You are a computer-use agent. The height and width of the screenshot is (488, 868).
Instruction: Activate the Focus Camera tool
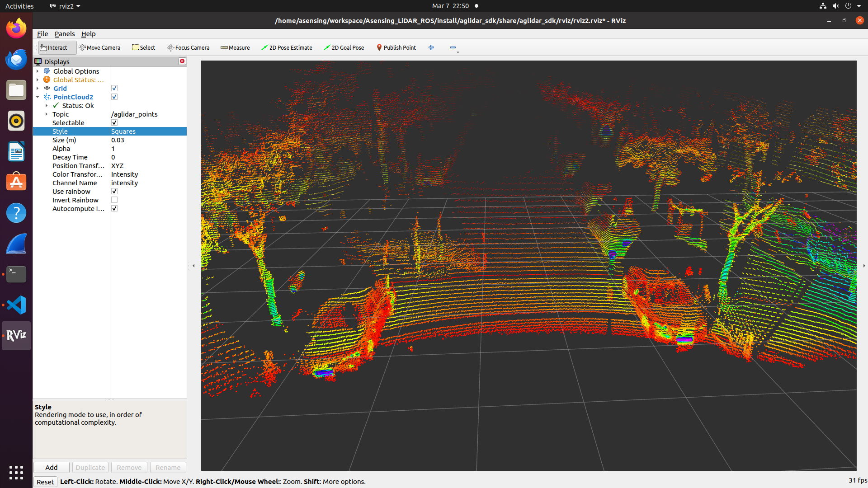pos(188,47)
